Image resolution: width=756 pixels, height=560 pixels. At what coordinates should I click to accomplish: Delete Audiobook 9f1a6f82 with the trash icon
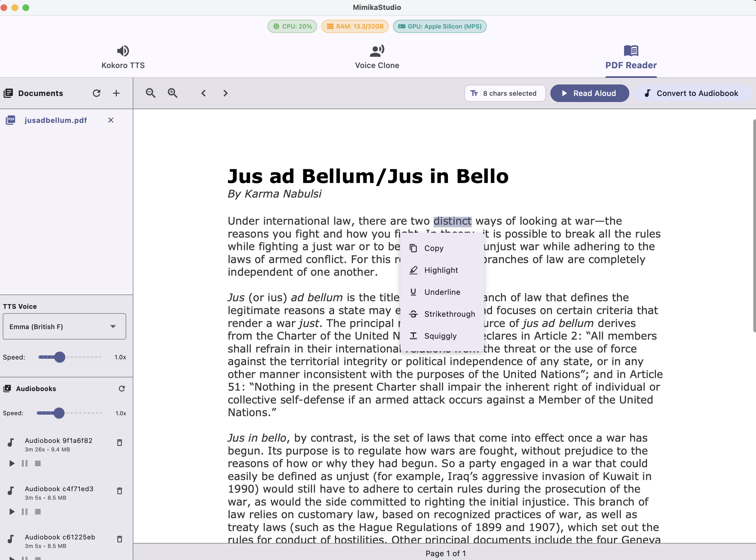(x=119, y=442)
